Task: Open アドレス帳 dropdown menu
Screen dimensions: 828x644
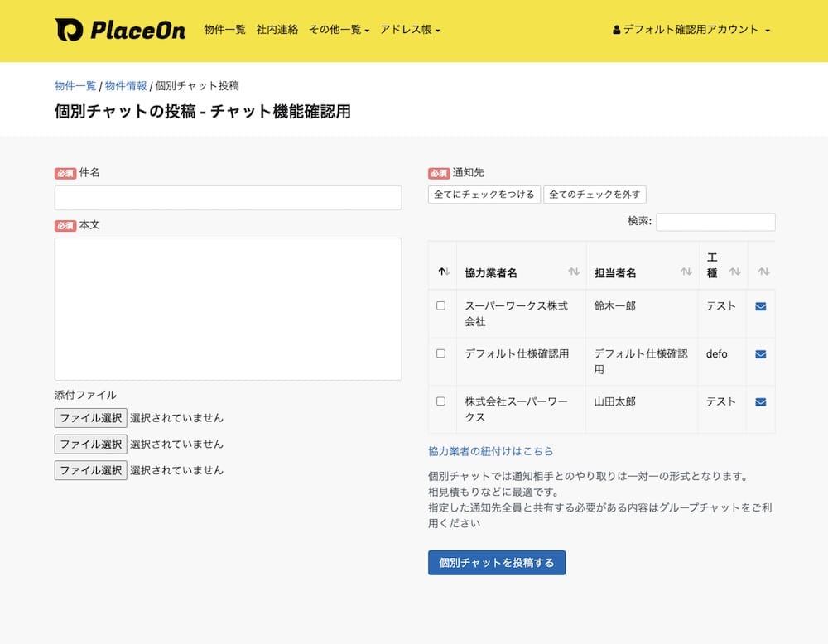Action: pos(410,30)
